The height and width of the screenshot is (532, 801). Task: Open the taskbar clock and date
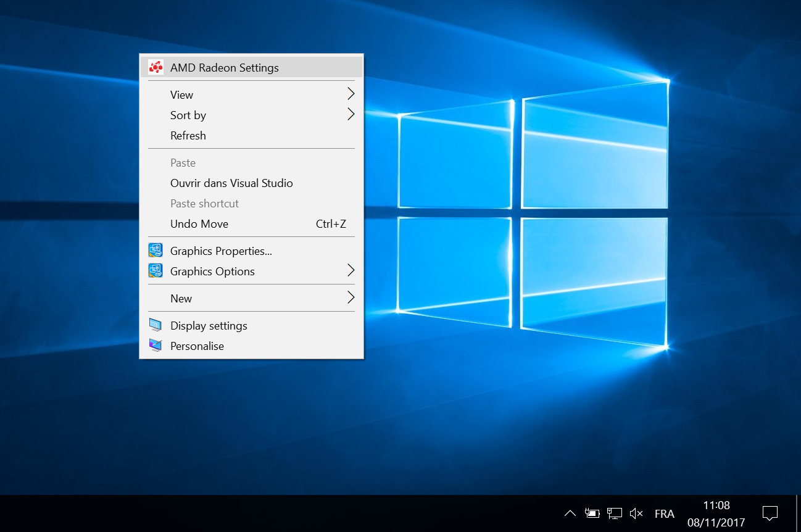(716, 513)
